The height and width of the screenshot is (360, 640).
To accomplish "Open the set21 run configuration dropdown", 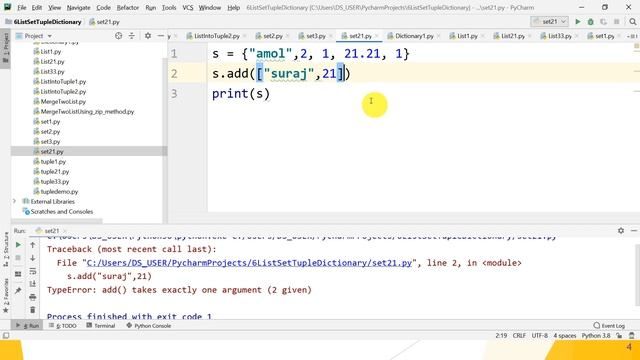I will [550, 22].
